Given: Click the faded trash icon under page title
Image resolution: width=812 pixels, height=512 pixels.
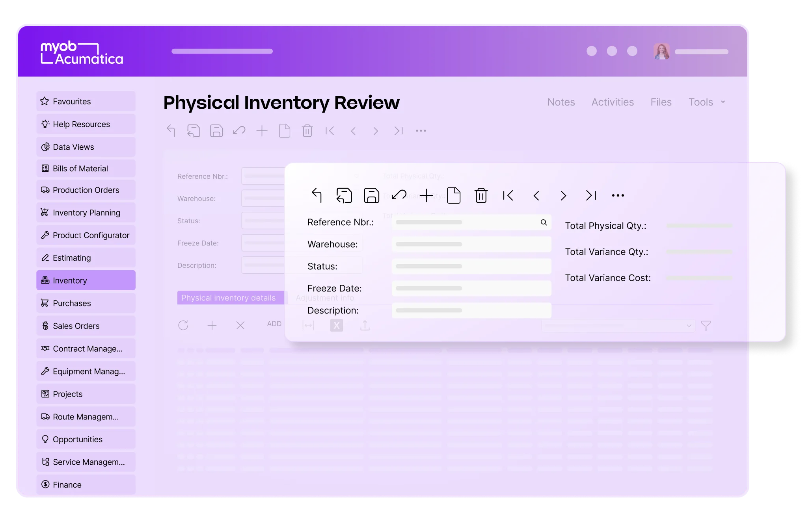Looking at the screenshot, I should point(307,131).
